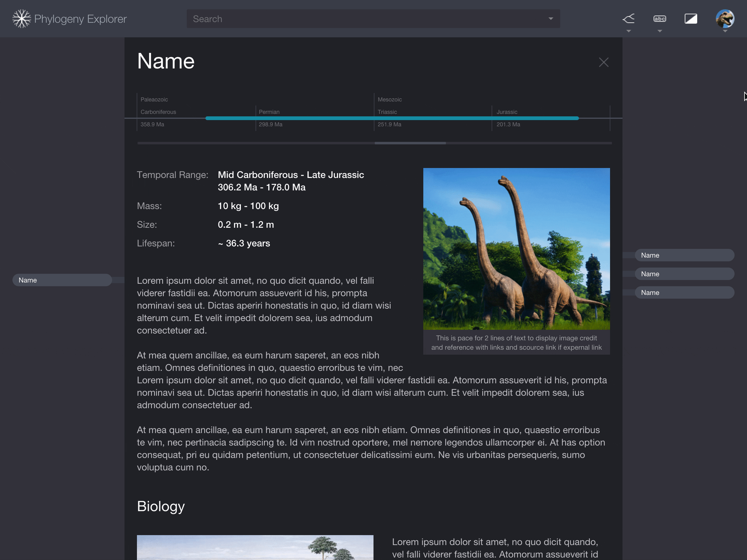
Task: Expand the search box dropdown arrow
Action: coord(551,19)
